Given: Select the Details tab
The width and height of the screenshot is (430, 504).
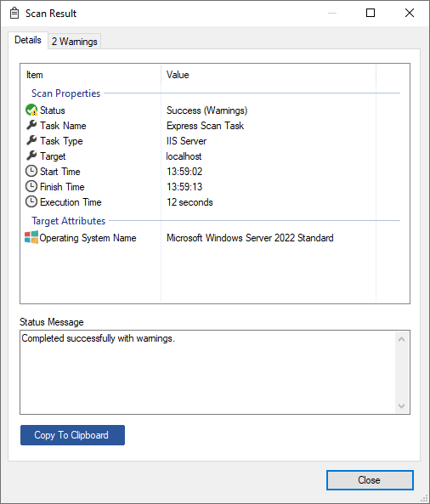Looking at the screenshot, I should tap(28, 40).
